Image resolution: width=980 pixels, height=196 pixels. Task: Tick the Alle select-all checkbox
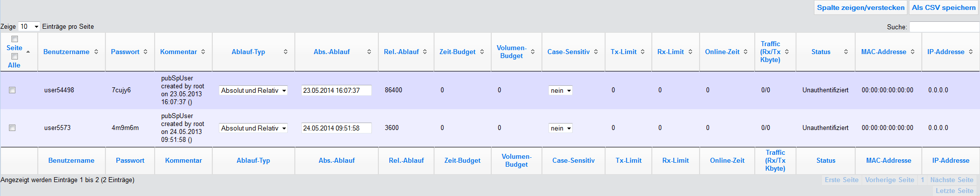pos(14,57)
